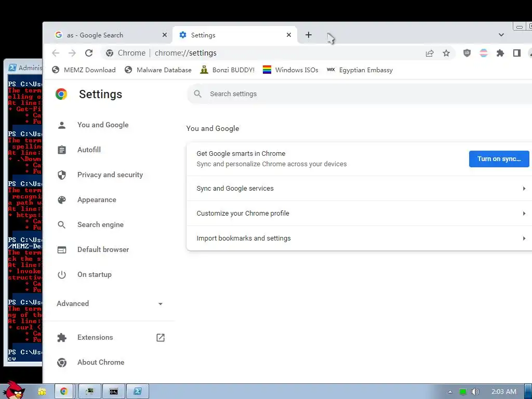Bookmark this tab with the star icon
Screen dimensions: 532x399
point(446,54)
